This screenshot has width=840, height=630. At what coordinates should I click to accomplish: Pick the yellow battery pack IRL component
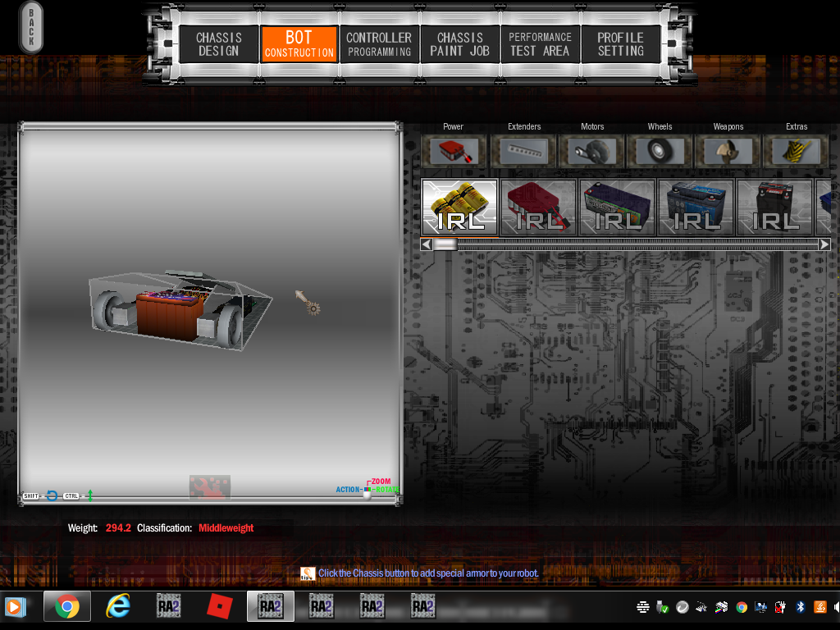pos(460,208)
